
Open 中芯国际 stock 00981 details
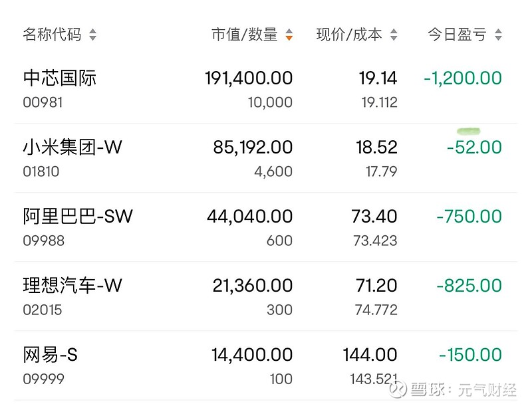58,86
